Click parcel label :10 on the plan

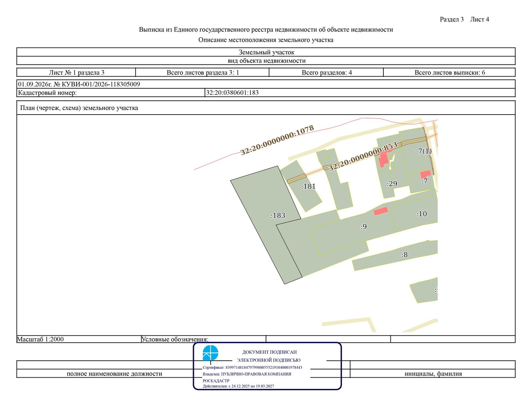coord(421,214)
